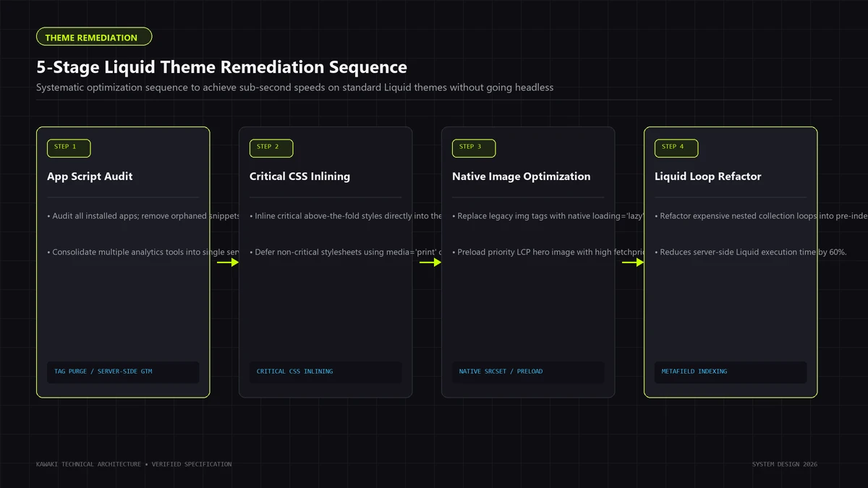This screenshot has width=868, height=488.
Task: Click the bullet 'Refactor expensive nested collection loops'
Action: point(761,216)
